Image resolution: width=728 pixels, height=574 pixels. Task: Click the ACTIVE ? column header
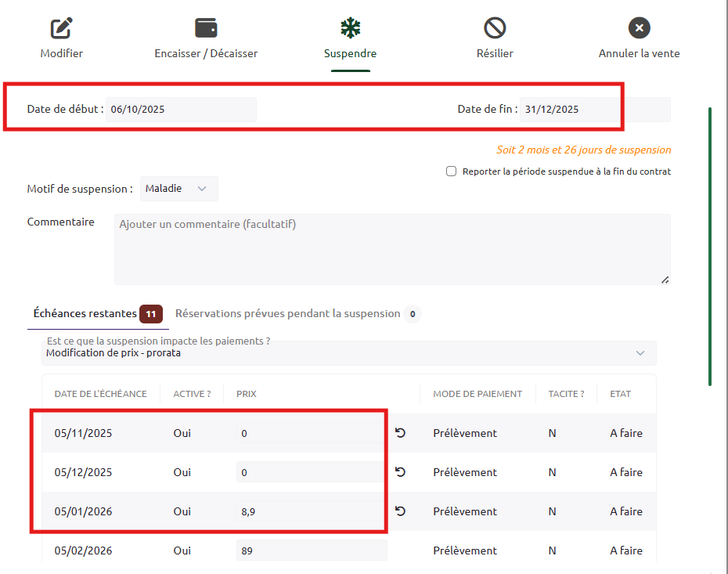click(192, 394)
